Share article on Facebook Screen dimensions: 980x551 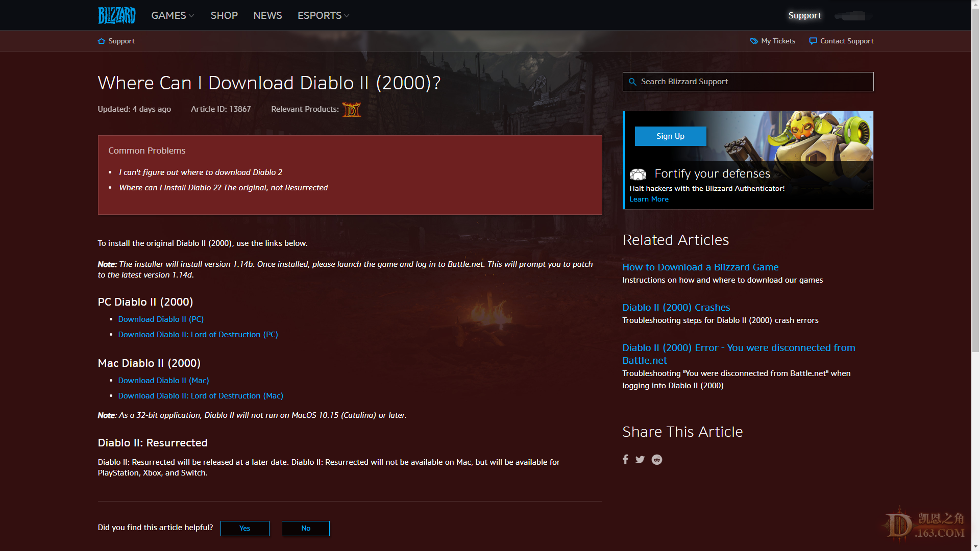[625, 459]
